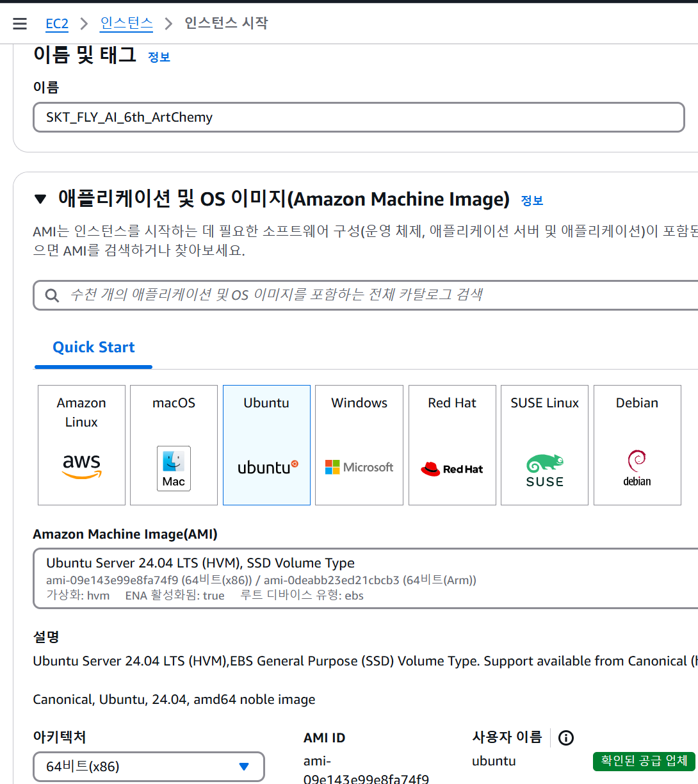
Task: Select the SUSE Linux tile
Action: coord(544,445)
